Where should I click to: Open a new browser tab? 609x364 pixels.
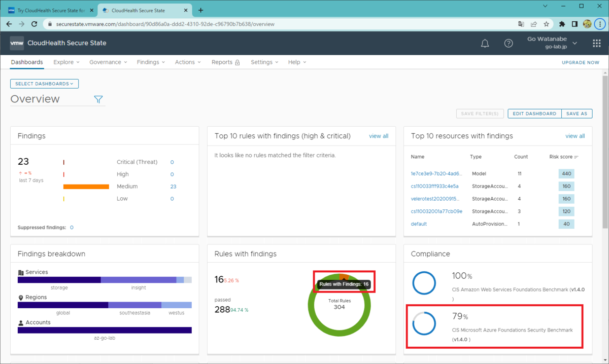tap(200, 10)
